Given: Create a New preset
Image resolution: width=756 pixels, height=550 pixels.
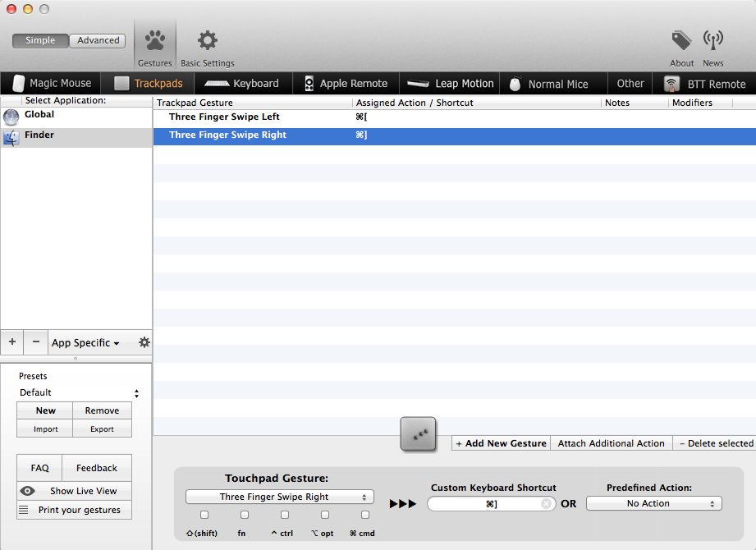Looking at the screenshot, I should click(45, 410).
